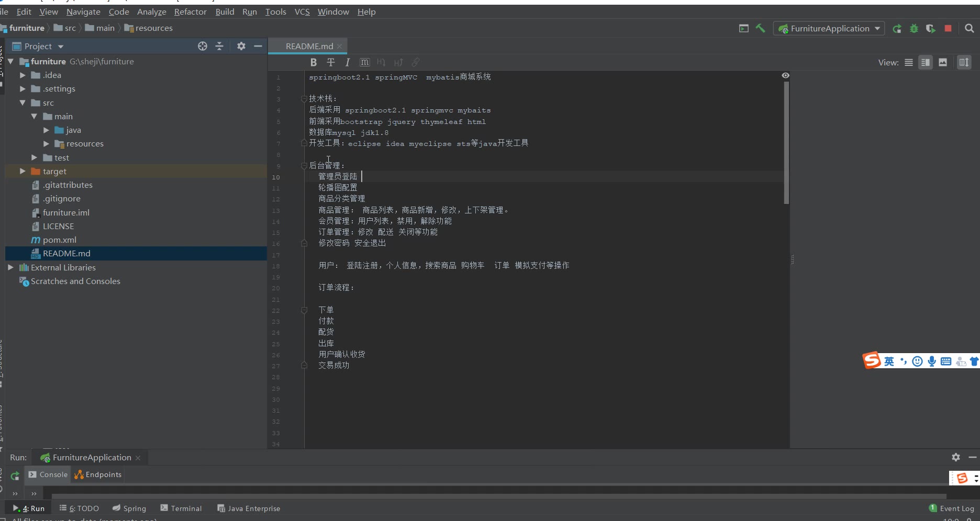Rerun application from Run panel sidebar
This screenshot has height=521, width=980.
pos(15,475)
